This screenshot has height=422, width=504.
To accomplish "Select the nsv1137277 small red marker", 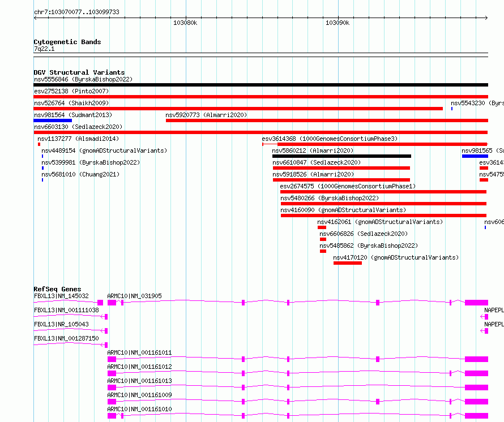I will (x=39, y=144).
